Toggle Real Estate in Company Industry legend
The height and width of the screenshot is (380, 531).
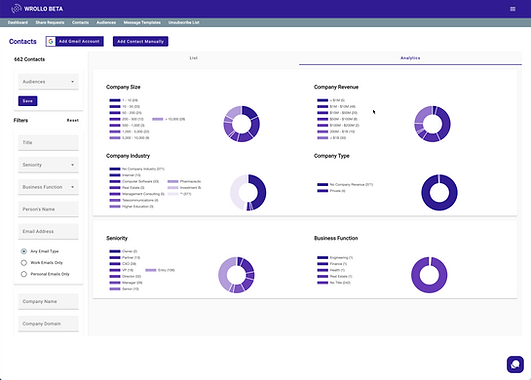[x=127, y=188]
